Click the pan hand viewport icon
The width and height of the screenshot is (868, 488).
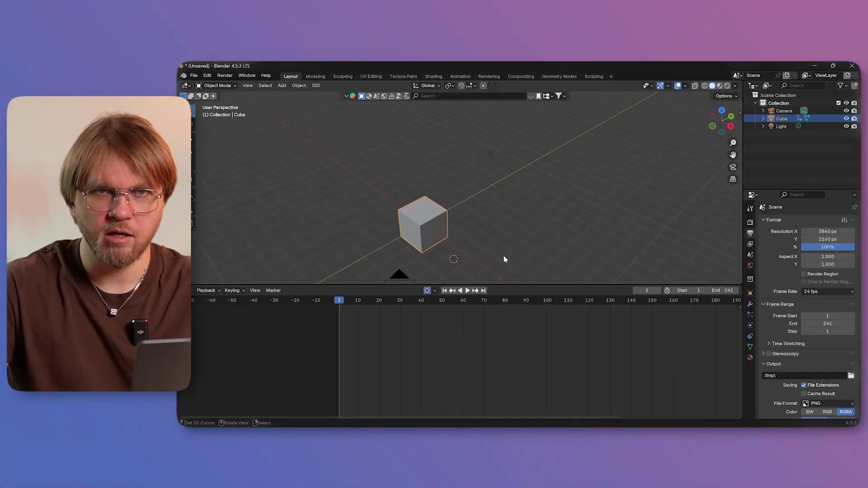733,155
